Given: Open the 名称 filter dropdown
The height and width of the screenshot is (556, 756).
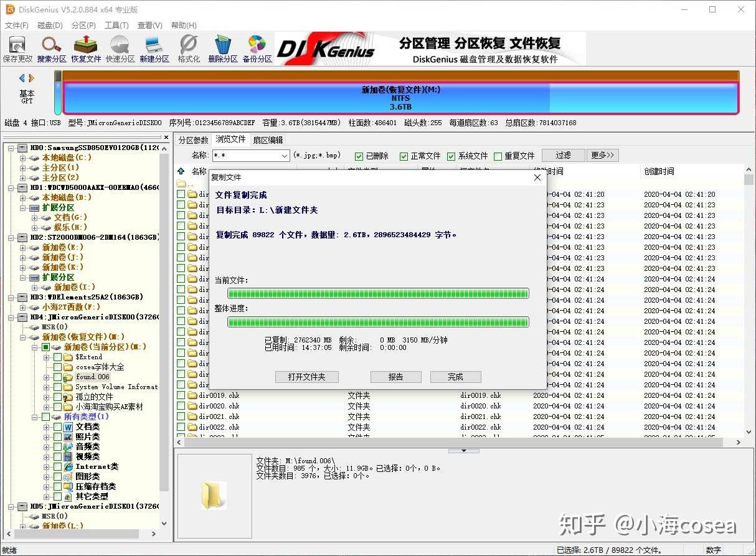Looking at the screenshot, I should pyautogui.click(x=285, y=156).
